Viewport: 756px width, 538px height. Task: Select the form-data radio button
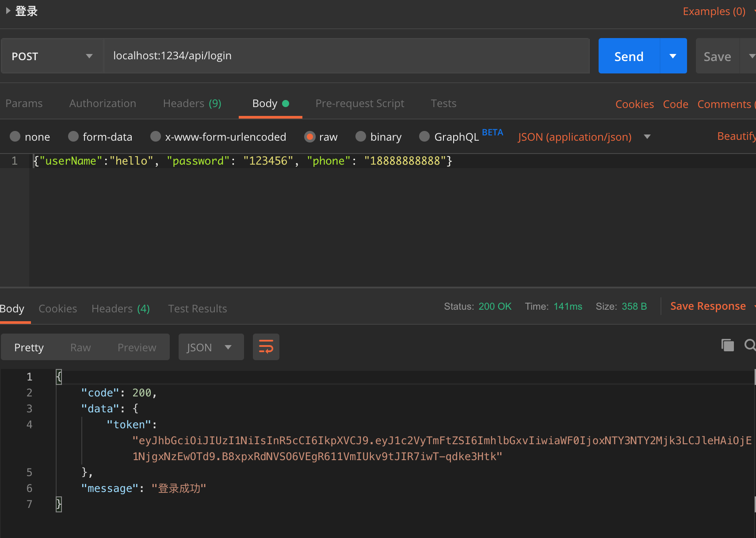pyautogui.click(x=73, y=137)
